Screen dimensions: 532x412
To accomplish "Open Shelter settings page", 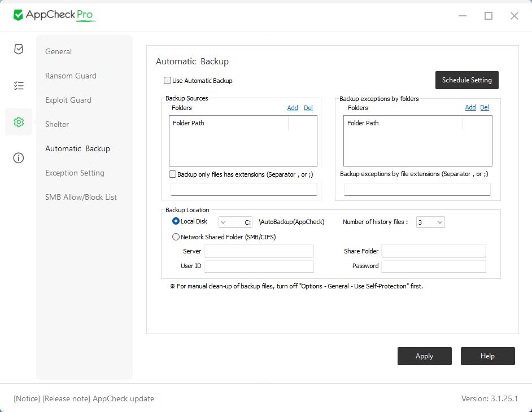I will 57,125.
